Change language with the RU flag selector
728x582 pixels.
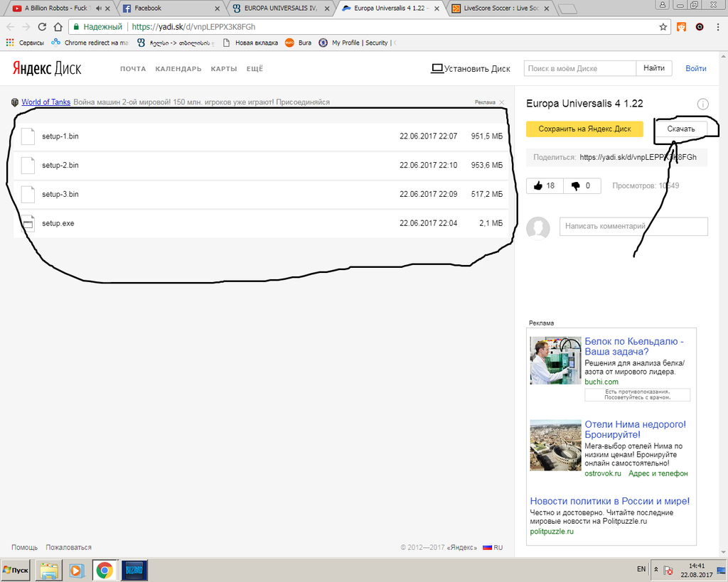[493, 548]
